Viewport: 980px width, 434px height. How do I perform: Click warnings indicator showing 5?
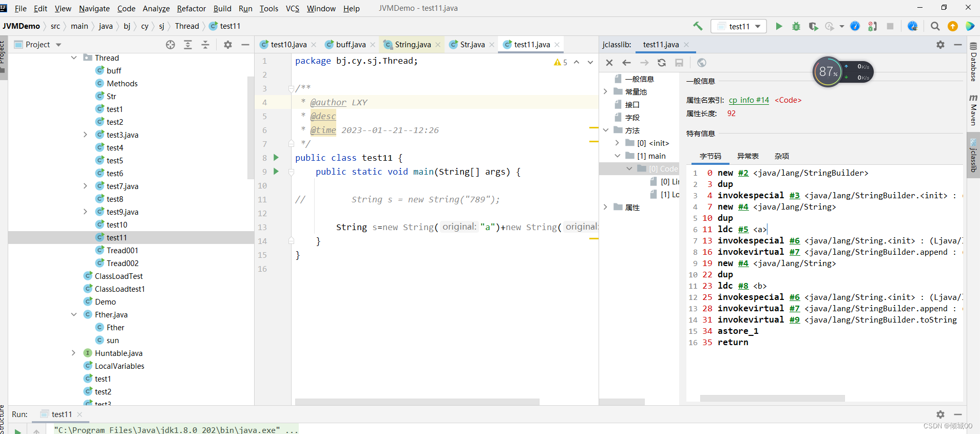coord(561,62)
